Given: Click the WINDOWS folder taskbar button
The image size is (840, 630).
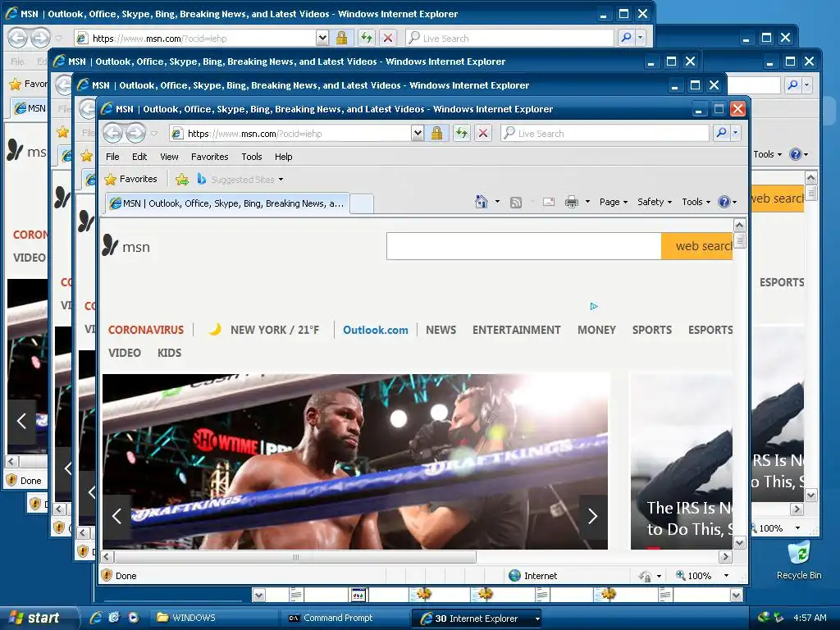Looking at the screenshot, I should (214, 618).
